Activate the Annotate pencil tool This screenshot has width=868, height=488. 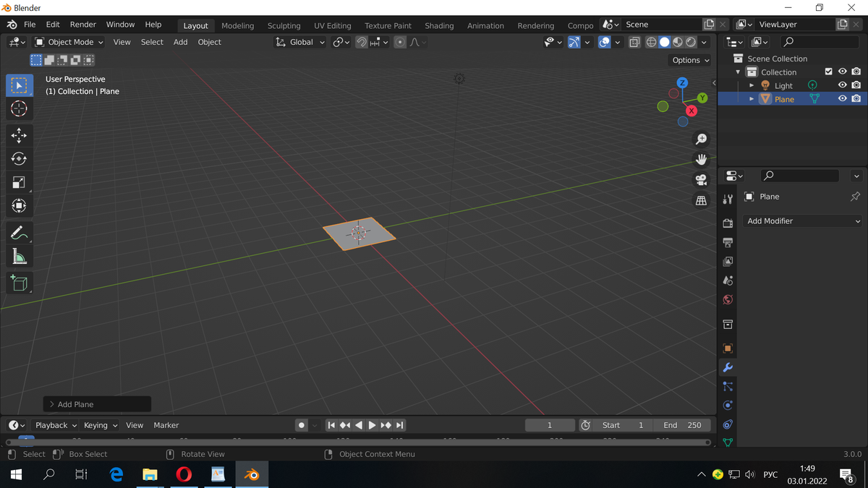[19, 233]
